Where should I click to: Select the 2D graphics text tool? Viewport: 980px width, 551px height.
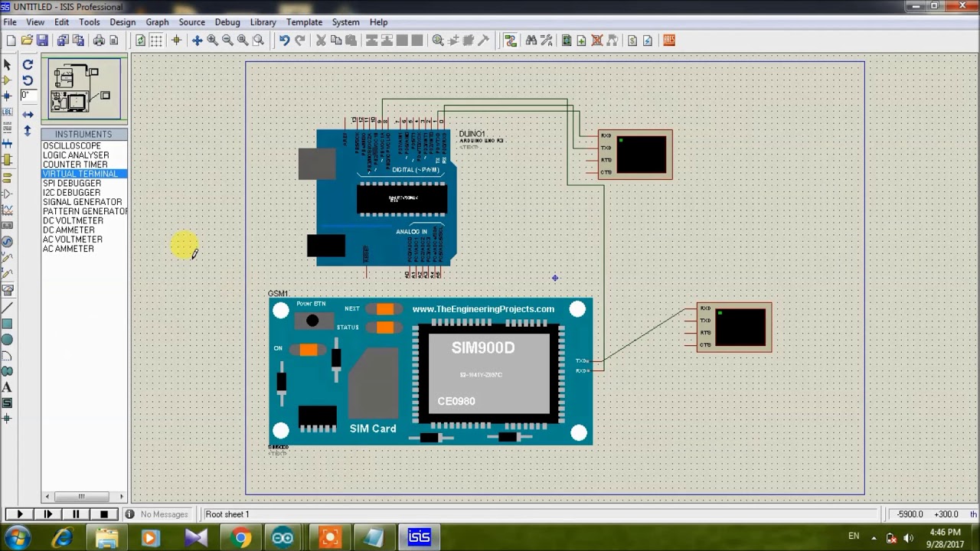tap(7, 387)
